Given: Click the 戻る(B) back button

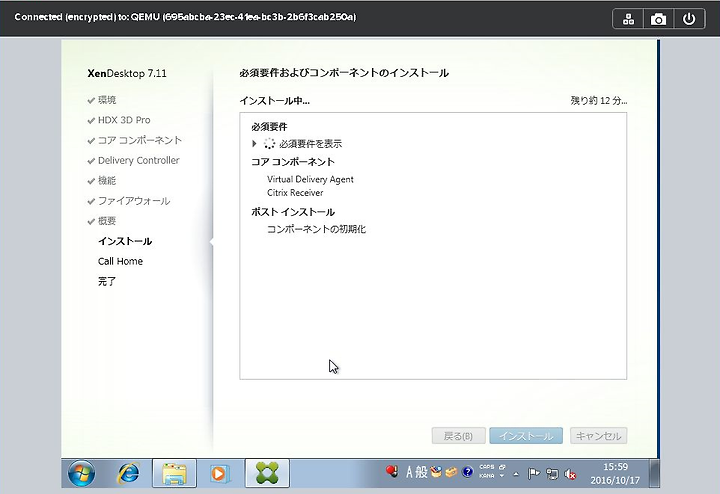Looking at the screenshot, I should (x=458, y=436).
